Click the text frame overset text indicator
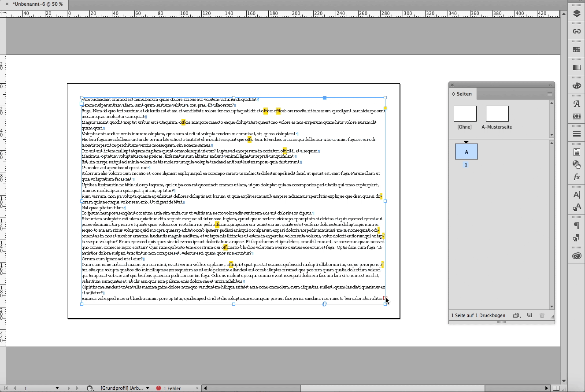Image resolution: width=585 pixels, height=392 pixels. 385,298
